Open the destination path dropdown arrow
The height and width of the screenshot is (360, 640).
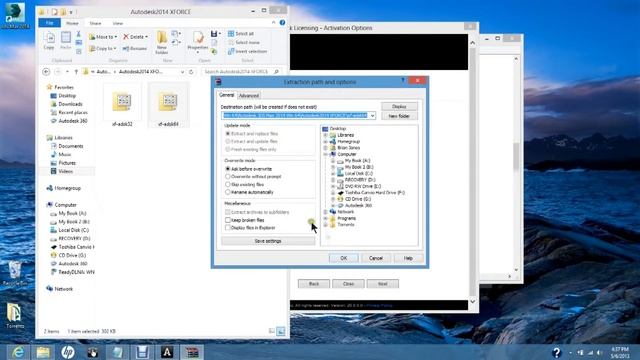tap(372, 116)
